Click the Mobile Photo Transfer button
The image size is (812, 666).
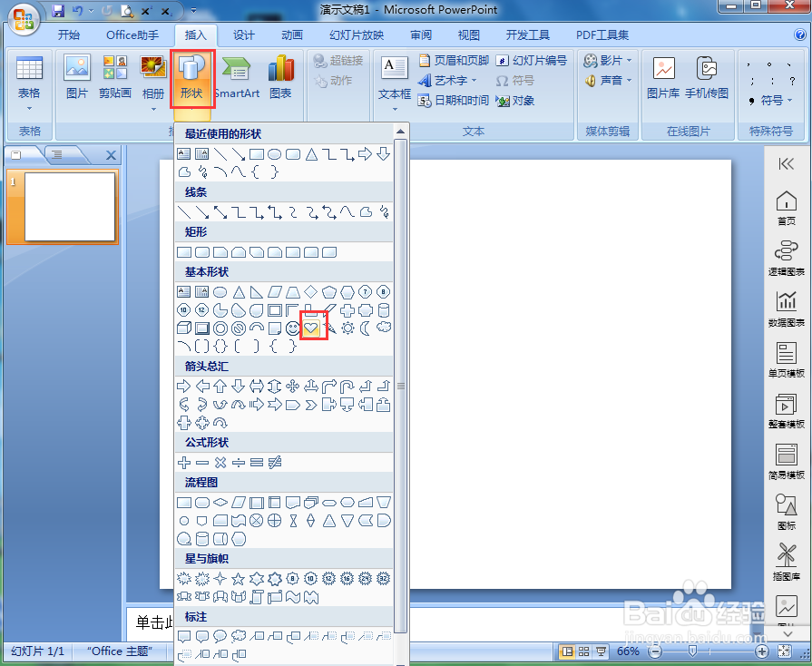tap(707, 78)
